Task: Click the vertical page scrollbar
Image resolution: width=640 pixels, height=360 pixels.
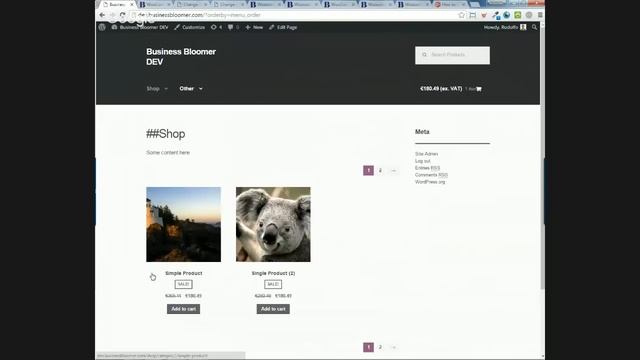Action: point(542,159)
